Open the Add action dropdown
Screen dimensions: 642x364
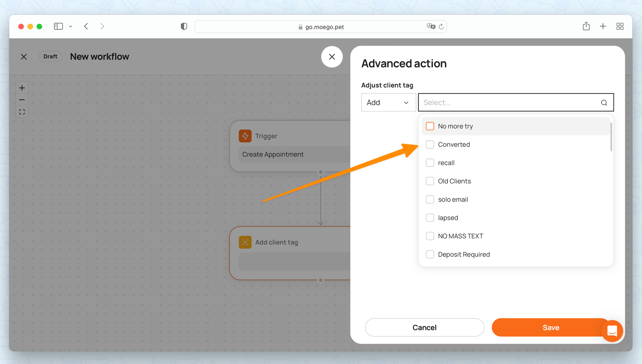[388, 103]
